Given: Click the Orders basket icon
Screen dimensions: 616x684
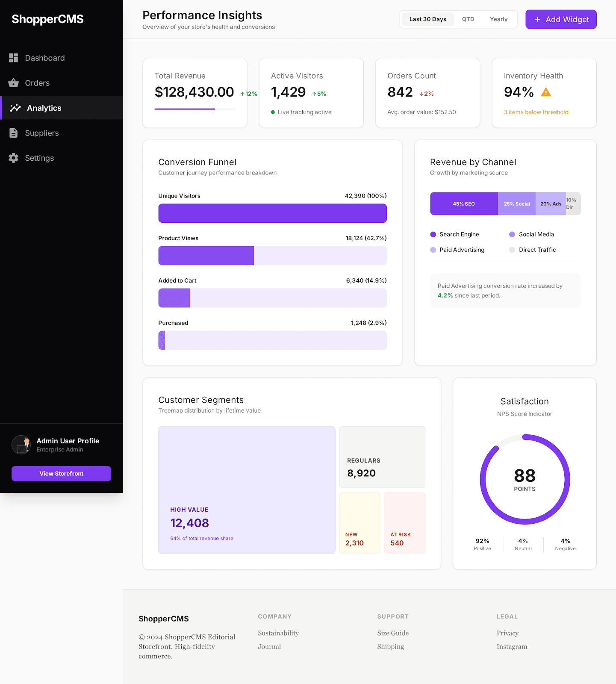Looking at the screenshot, I should pos(14,83).
